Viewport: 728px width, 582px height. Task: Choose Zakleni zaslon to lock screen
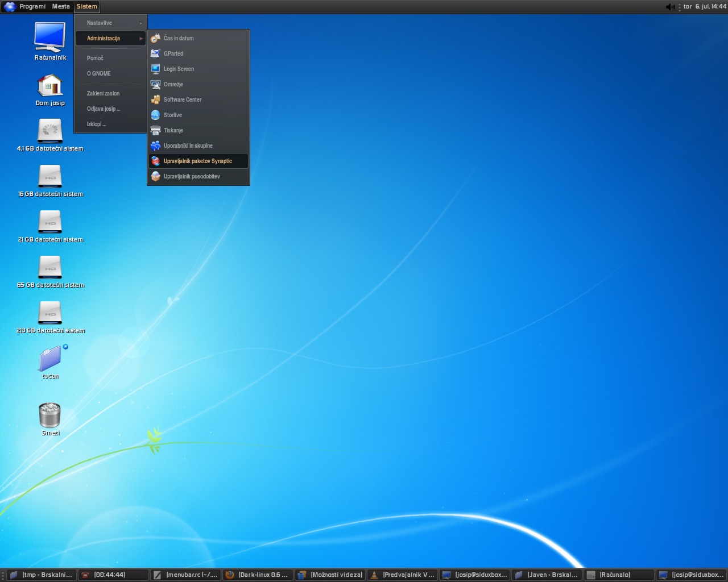111,93
